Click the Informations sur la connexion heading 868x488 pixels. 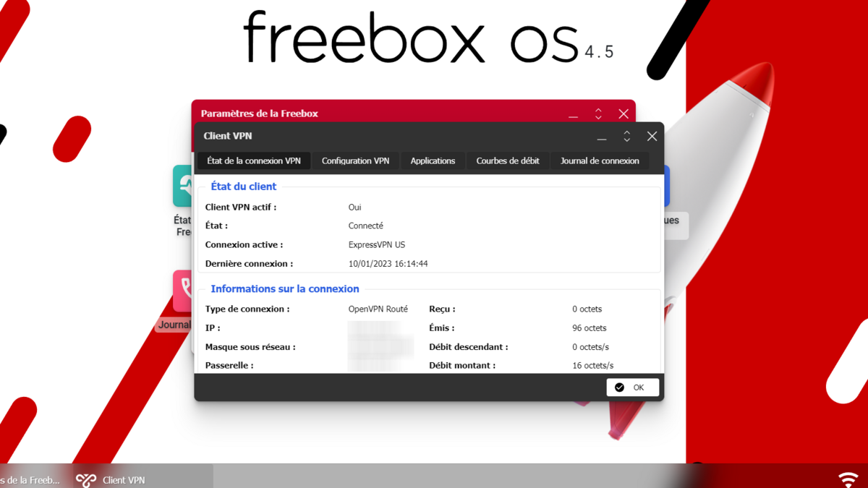coord(285,288)
